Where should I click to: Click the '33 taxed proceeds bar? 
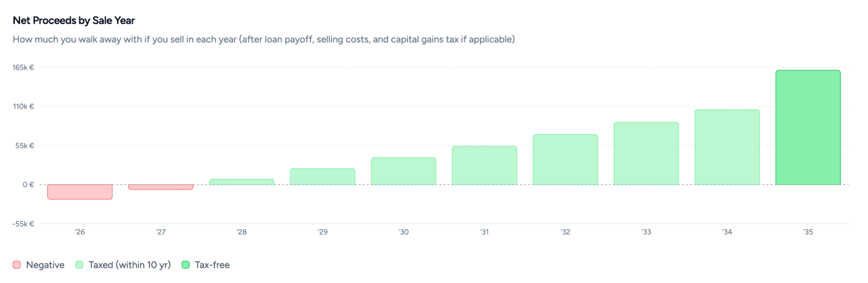point(646,153)
